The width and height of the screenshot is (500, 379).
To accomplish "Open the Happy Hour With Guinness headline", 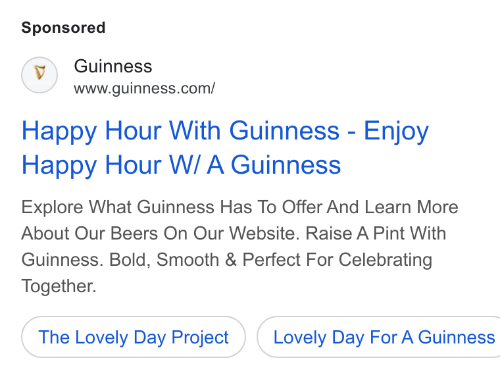I will 225,131.
